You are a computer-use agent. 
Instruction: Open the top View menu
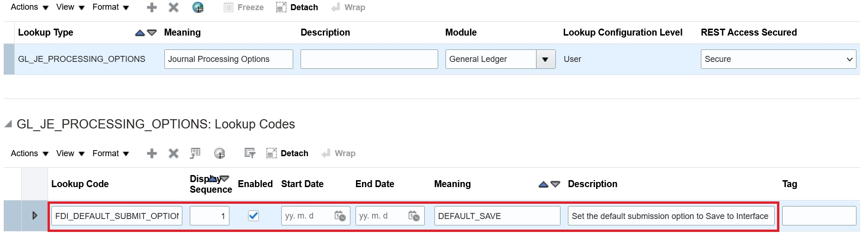(x=70, y=7)
